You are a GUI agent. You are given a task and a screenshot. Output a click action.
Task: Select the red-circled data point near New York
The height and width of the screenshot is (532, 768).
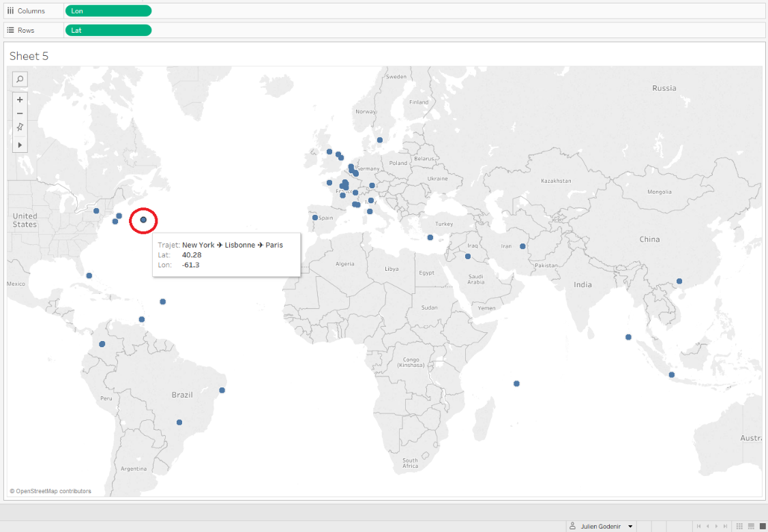pyautogui.click(x=143, y=220)
